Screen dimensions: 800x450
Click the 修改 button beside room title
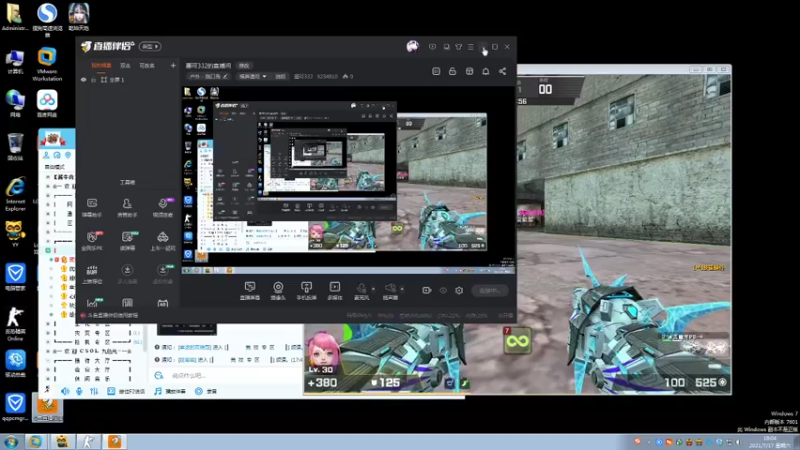(244, 65)
